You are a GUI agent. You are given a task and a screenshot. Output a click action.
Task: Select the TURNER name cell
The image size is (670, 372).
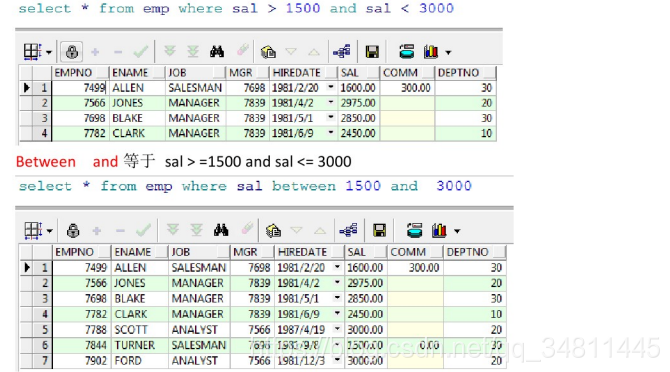[140, 345]
